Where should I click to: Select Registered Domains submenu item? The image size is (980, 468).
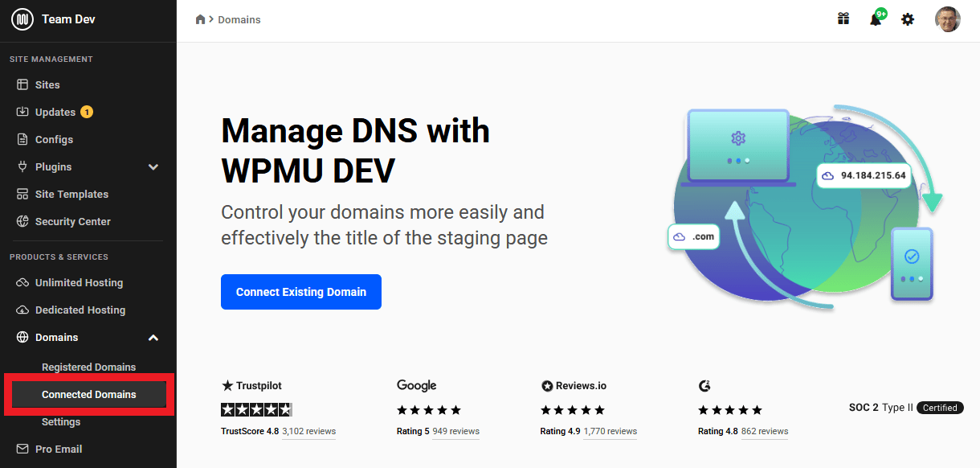click(88, 367)
